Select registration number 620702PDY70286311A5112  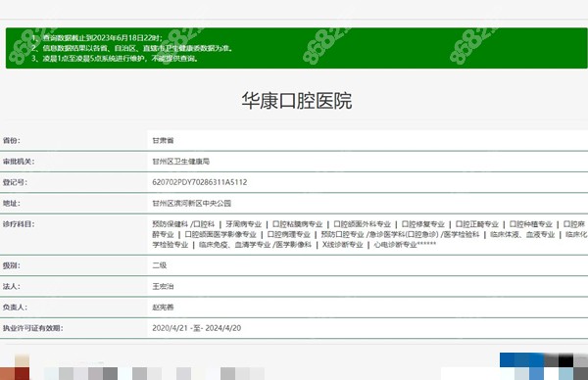(200, 182)
